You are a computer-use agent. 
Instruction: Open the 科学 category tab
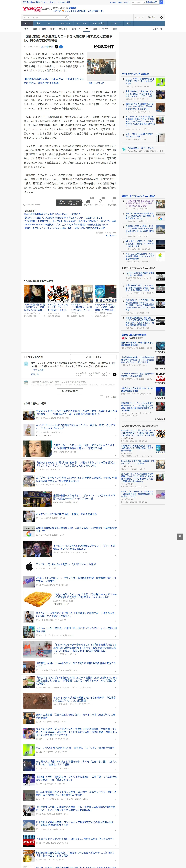click(95, 29)
